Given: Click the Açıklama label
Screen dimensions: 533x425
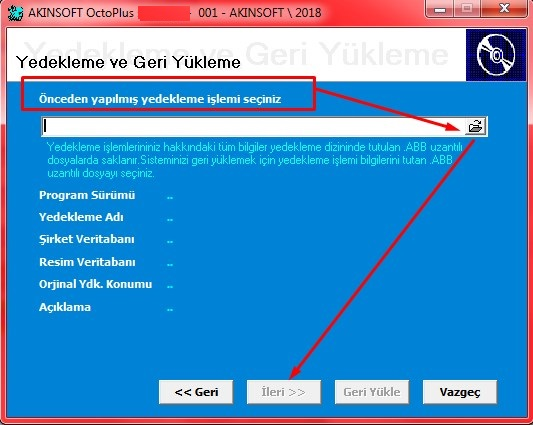Looking at the screenshot, I should tap(65, 307).
